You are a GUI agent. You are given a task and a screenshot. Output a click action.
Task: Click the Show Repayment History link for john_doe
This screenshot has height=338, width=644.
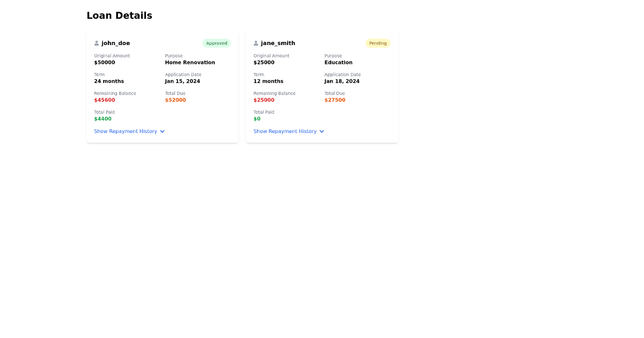pos(126,131)
